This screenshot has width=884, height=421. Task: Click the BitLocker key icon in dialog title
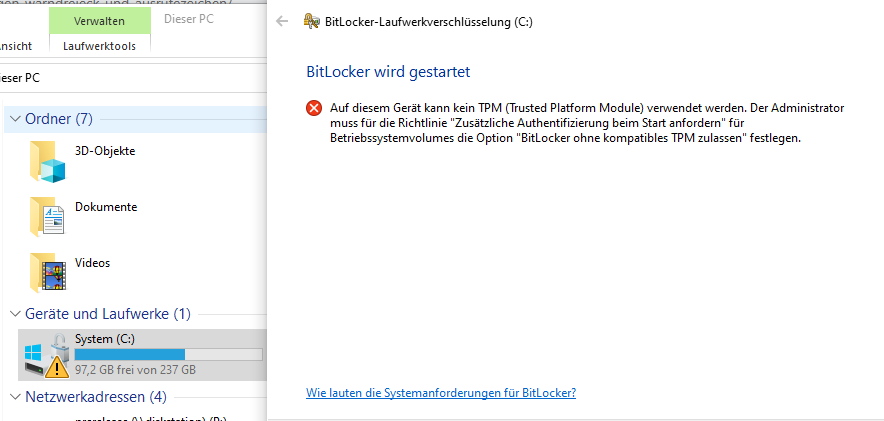(312, 22)
